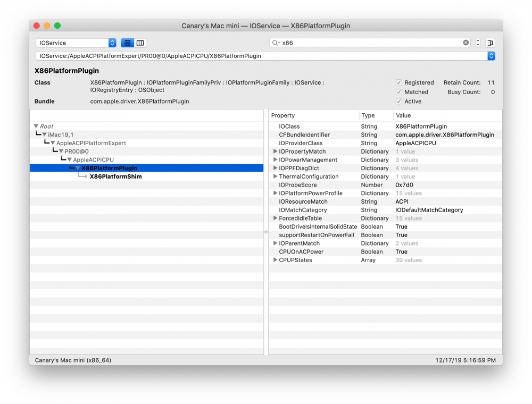Toggle the Registered checkbox
The width and height of the screenshot is (532, 404).
[x=398, y=82]
